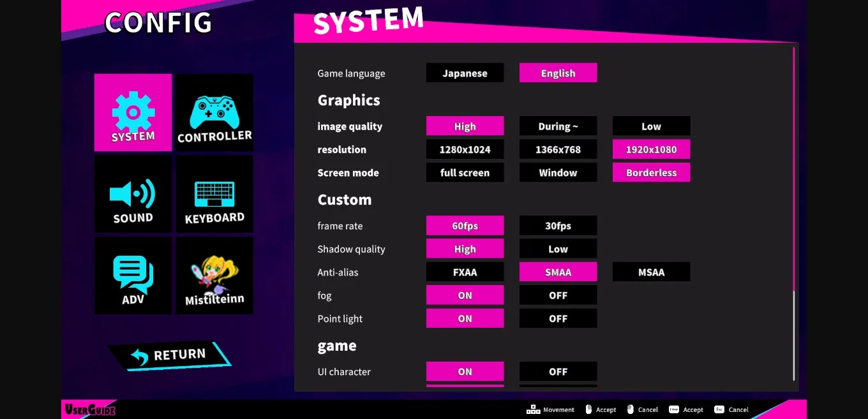
Task: Choose Window screen mode
Action: (558, 172)
